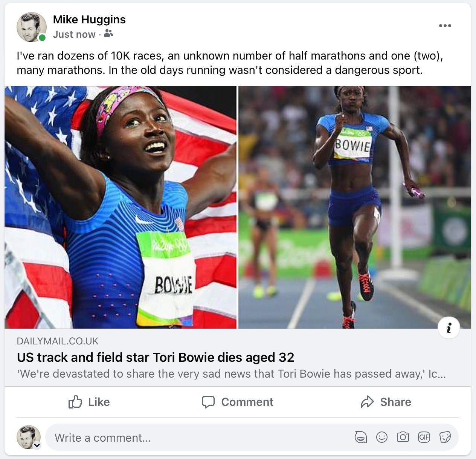Click the speech bubble Comment icon
This screenshot has height=459, width=476.
(208, 402)
